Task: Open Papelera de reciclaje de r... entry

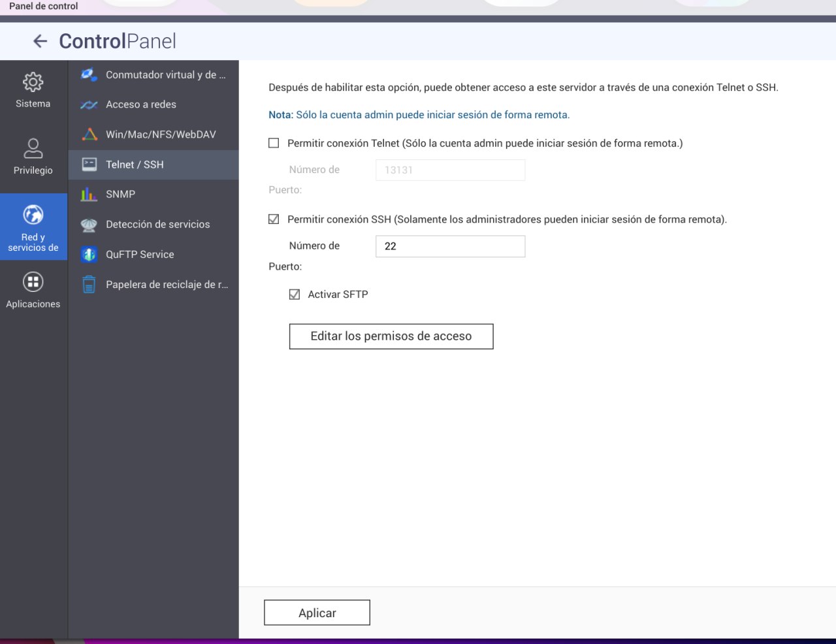Action: point(153,285)
